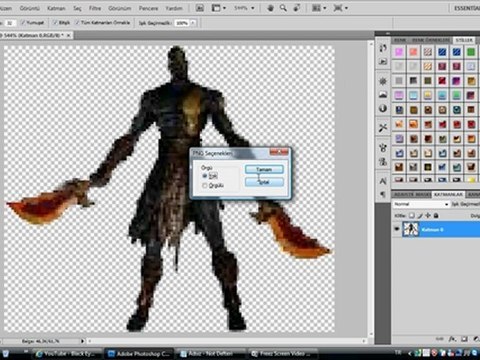Click the İptal button in PNG dialog
The height and width of the screenshot is (360, 480).
[264, 182]
